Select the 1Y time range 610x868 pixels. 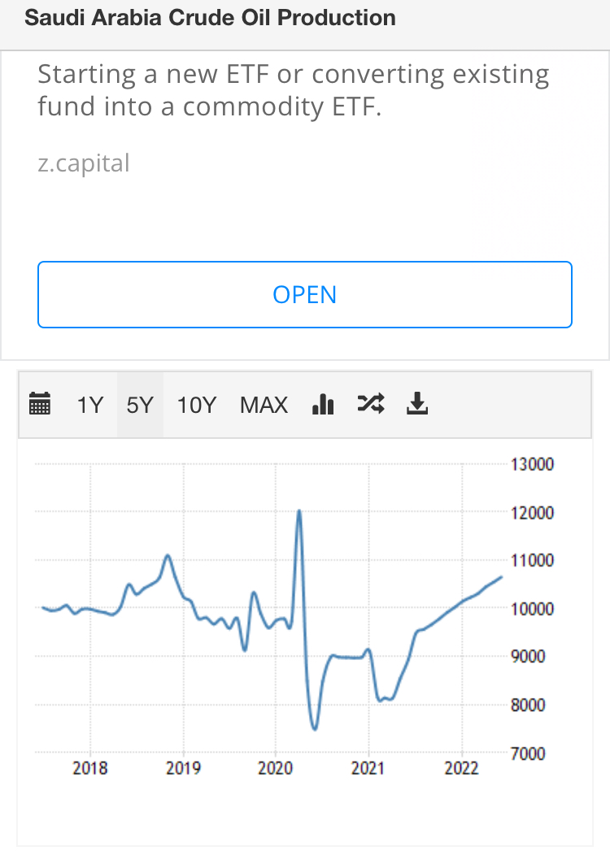point(89,405)
